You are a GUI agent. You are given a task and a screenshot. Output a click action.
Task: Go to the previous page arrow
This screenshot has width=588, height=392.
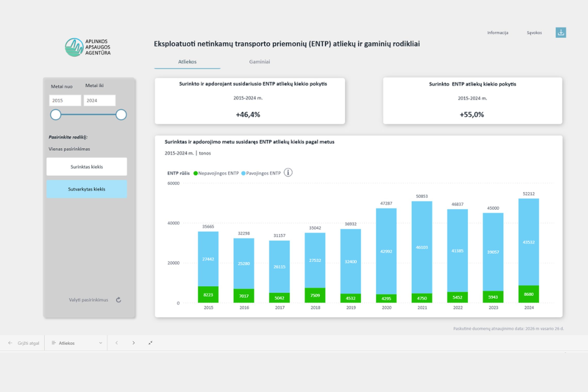pyautogui.click(x=117, y=343)
